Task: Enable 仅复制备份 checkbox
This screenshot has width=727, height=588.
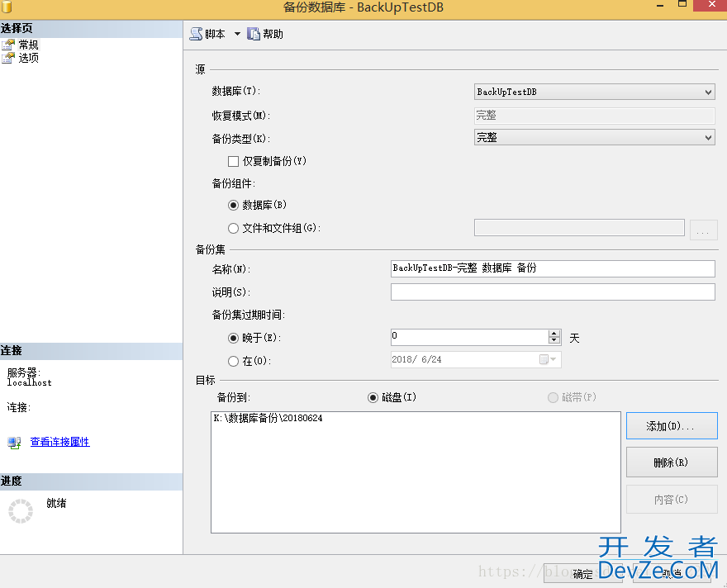Action: tap(233, 161)
